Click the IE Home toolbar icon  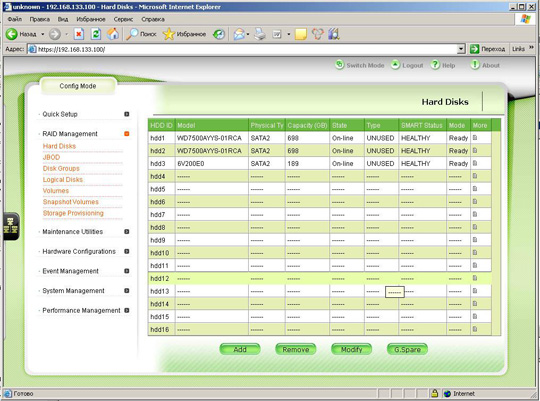113,34
